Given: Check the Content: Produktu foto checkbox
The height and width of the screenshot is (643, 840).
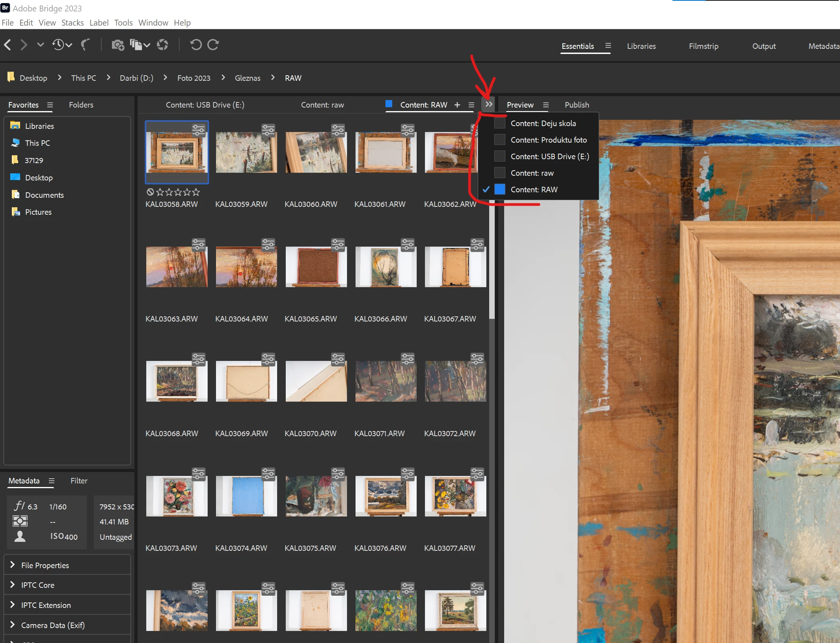Looking at the screenshot, I should (499, 140).
